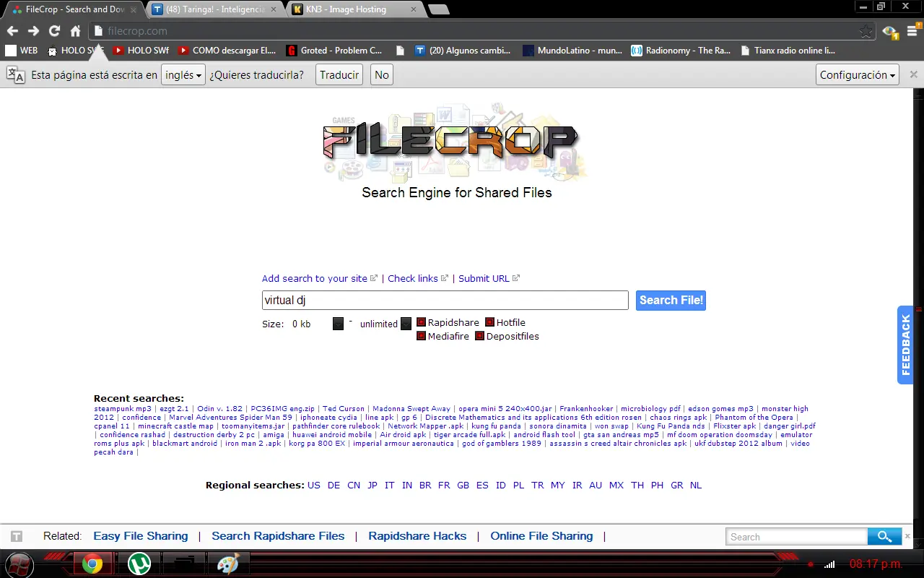
Task: Bookmark this page with the star icon
Action: (866, 31)
